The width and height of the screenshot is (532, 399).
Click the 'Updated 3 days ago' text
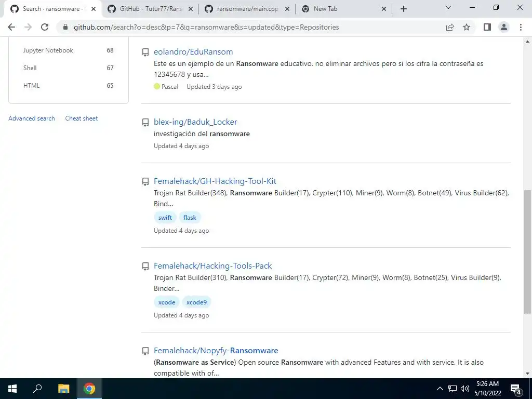tap(214, 87)
